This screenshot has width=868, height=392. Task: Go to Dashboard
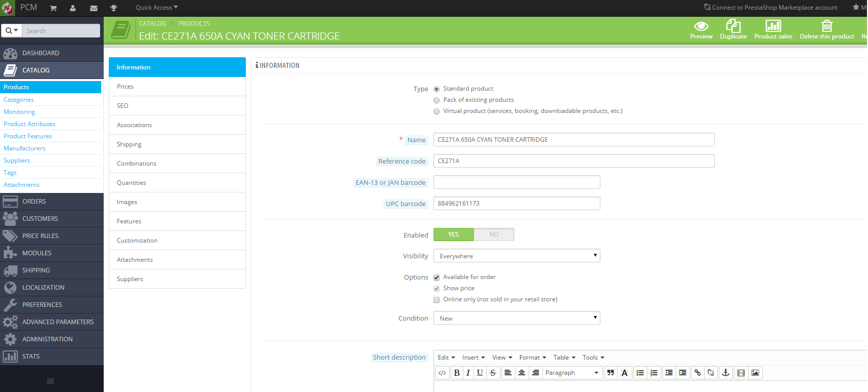[x=52, y=53]
